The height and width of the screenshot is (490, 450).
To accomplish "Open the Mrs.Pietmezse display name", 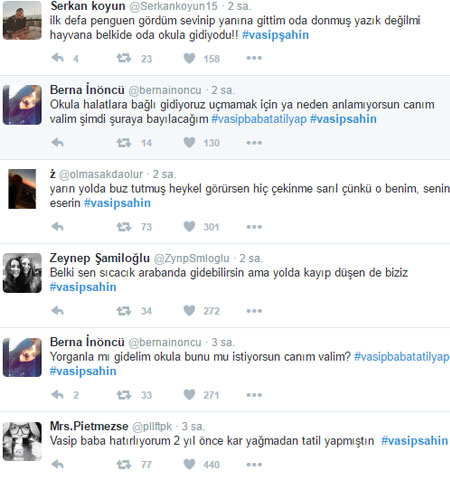I will [89, 426].
